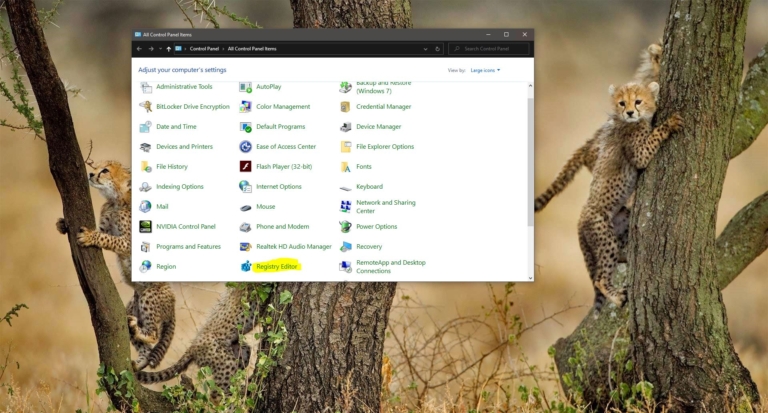Viewport: 768px width, 413px height.
Task: Click the vertical scrollbar thumb
Action: coord(530,162)
